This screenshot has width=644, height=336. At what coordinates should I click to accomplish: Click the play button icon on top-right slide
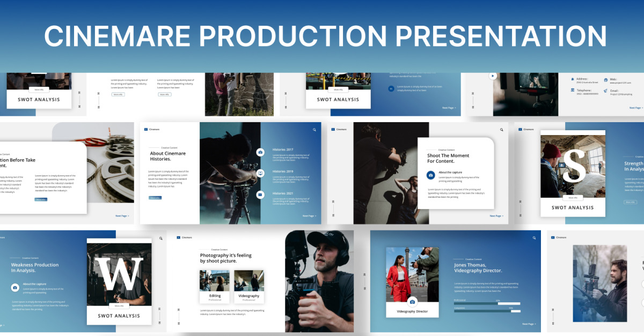[x=493, y=76]
